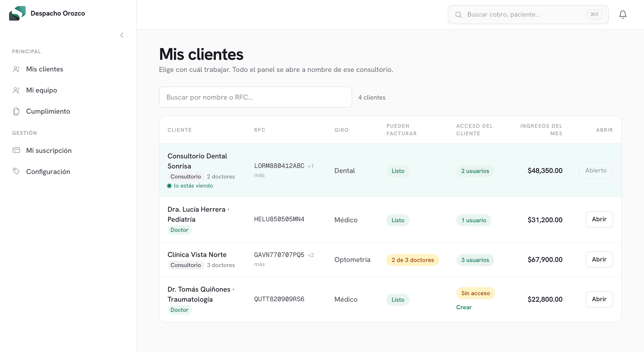The height and width of the screenshot is (352, 644).
Task: Click the ⌘K shortcut badge
Action: (594, 14)
